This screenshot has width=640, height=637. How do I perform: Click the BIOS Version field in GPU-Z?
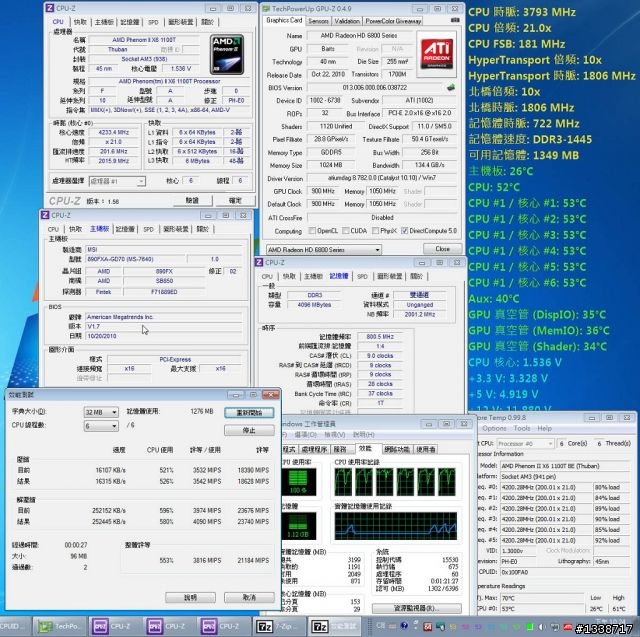tap(374, 87)
